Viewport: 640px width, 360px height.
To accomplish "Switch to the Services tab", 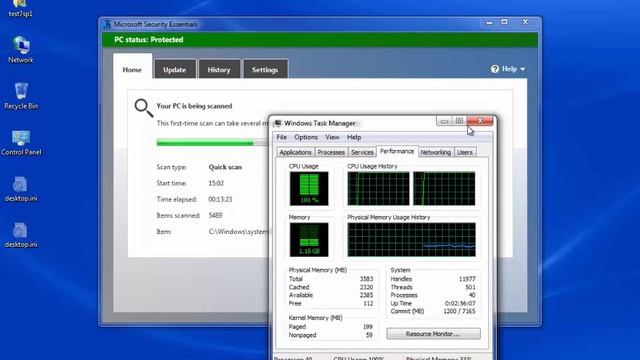I will coord(362,152).
